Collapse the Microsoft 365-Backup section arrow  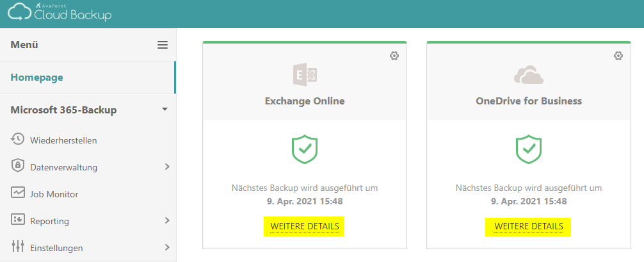pos(165,110)
